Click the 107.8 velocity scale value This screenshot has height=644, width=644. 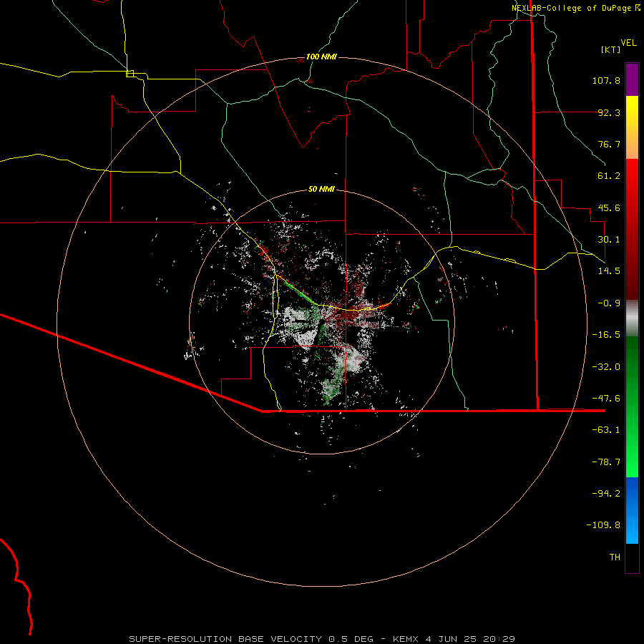pos(606,80)
